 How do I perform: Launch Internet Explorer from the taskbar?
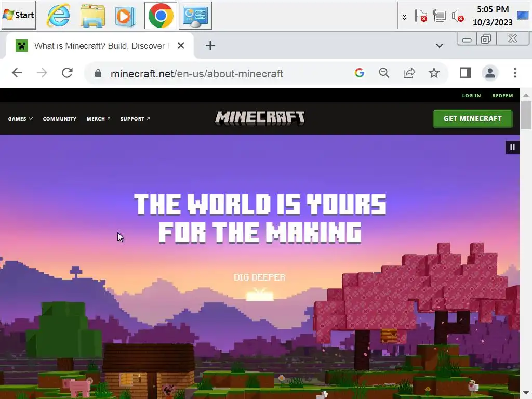point(58,16)
